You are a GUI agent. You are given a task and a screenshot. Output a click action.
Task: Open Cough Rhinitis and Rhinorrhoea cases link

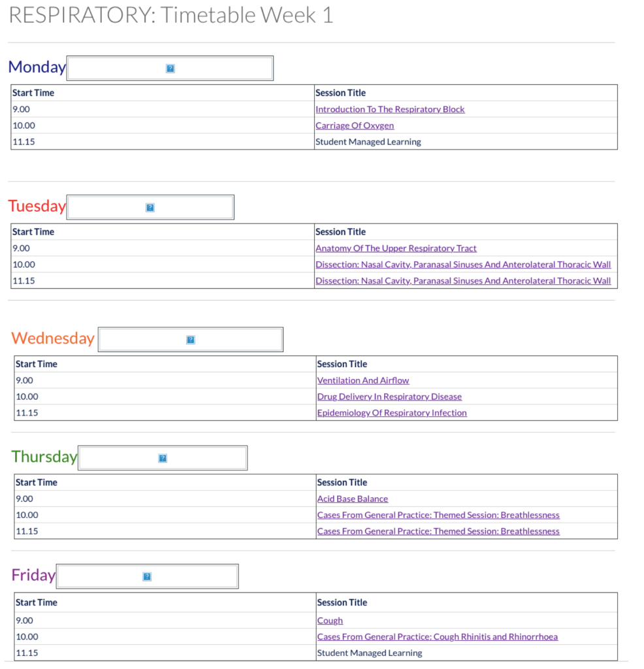click(438, 638)
